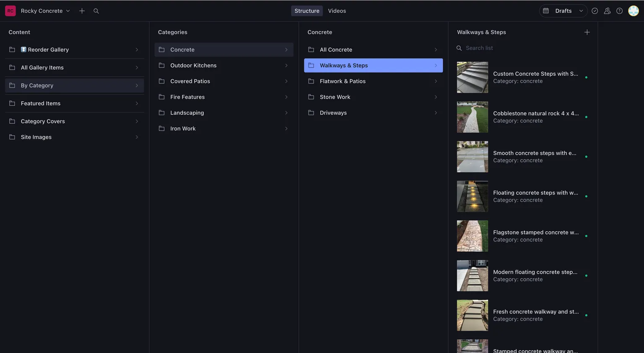
Task: Select Walkways & Steps subcategory
Action: point(373,65)
